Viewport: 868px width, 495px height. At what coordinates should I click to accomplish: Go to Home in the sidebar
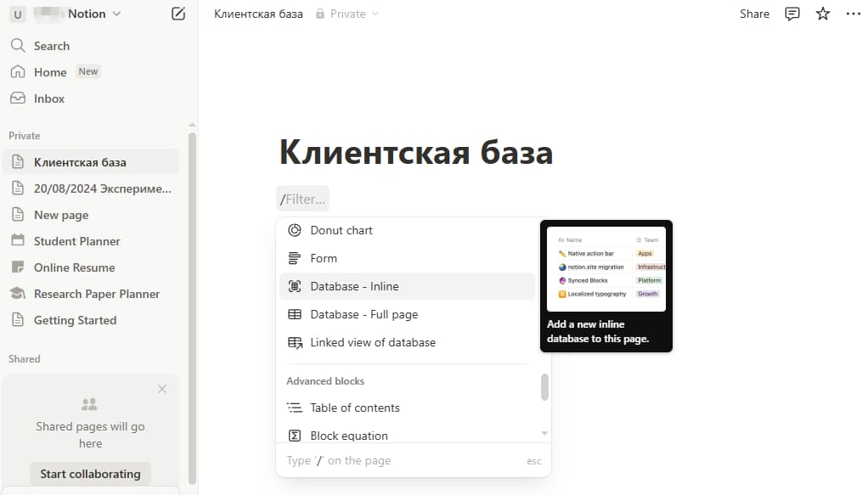pos(91,72)
